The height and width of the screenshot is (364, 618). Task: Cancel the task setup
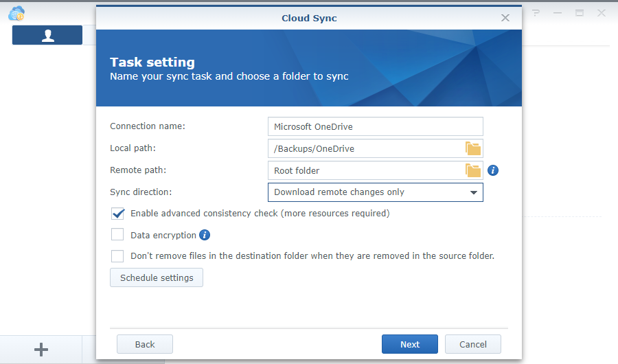(x=473, y=344)
